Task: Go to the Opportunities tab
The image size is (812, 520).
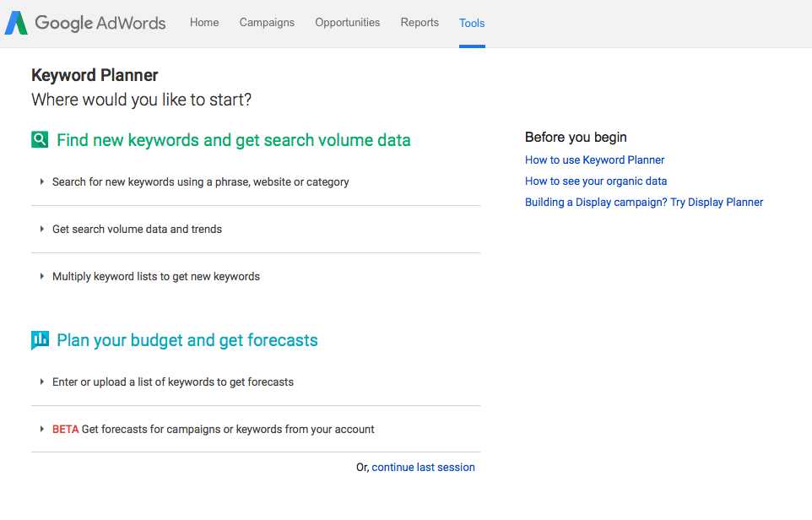Action: tap(348, 23)
